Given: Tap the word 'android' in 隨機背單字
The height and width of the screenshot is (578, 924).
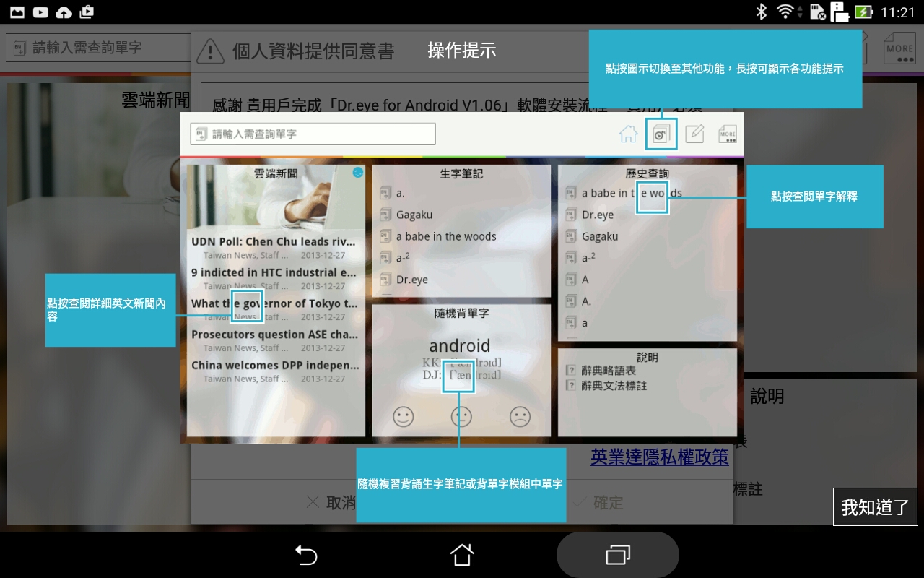Looking at the screenshot, I should point(460,345).
